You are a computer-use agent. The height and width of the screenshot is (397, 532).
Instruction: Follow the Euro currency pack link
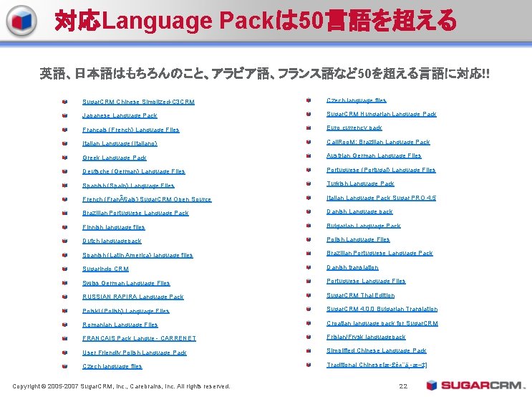click(x=354, y=128)
